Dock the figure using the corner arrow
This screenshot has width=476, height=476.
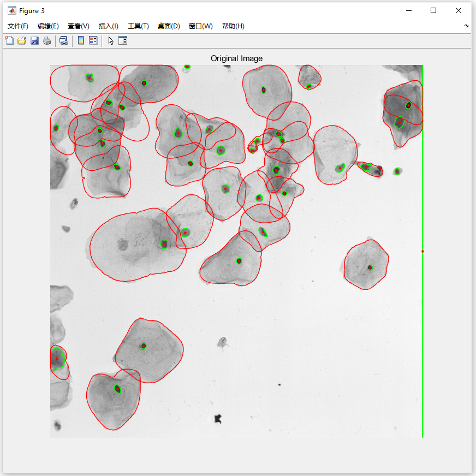[467, 26]
